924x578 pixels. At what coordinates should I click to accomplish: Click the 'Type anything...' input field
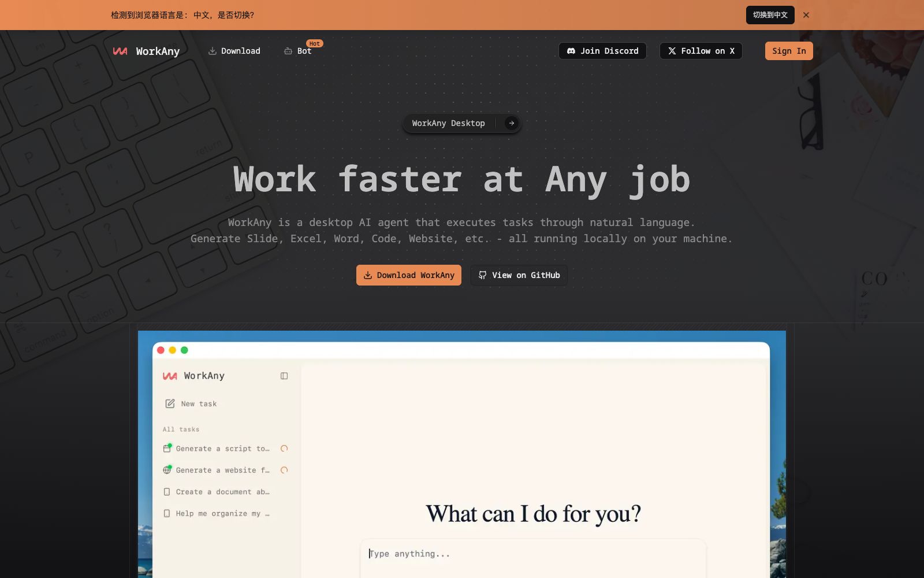click(x=533, y=558)
